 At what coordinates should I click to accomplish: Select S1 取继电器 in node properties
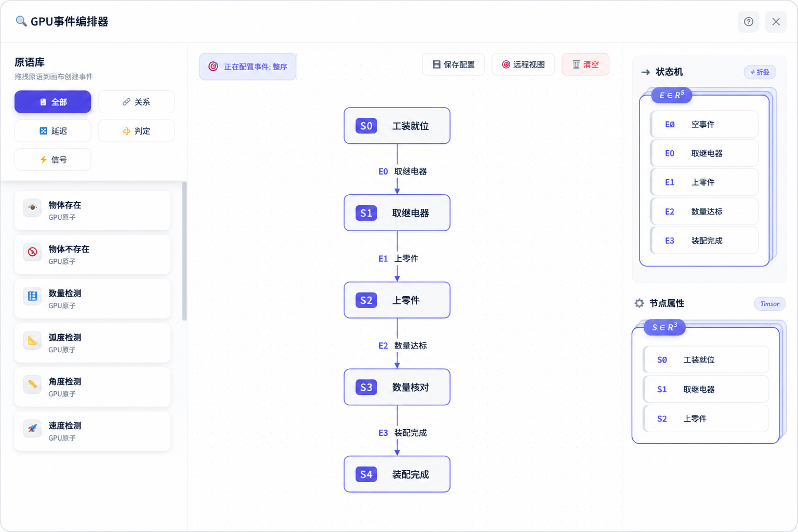coord(706,389)
